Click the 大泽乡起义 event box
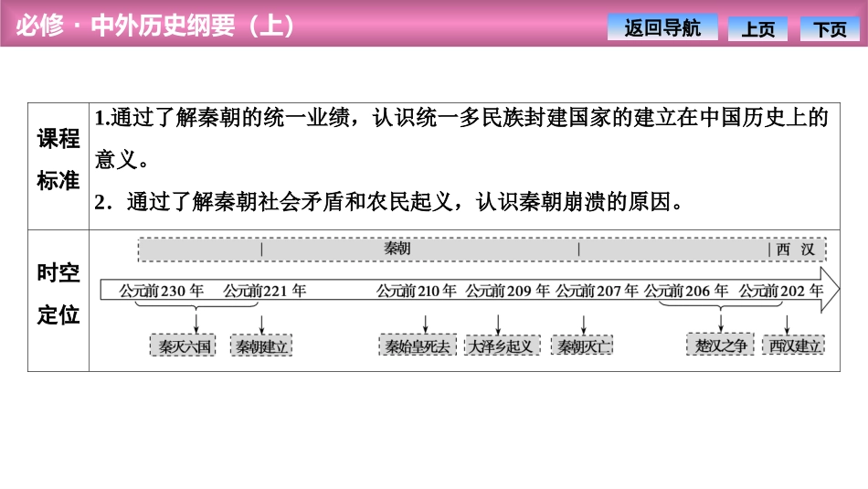868x489 pixels. tap(502, 345)
